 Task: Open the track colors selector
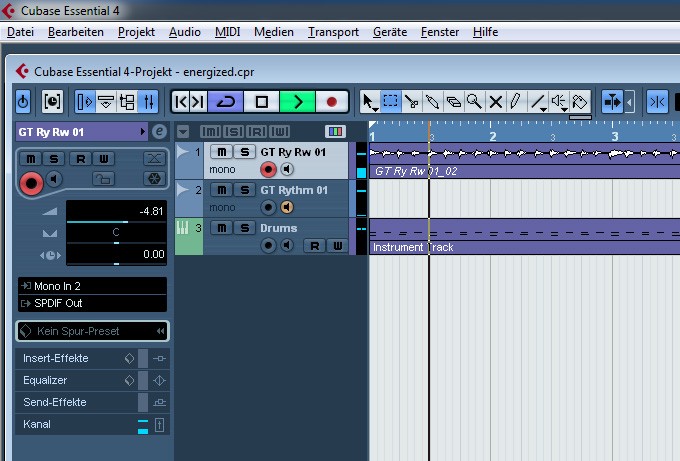coord(335,131)
